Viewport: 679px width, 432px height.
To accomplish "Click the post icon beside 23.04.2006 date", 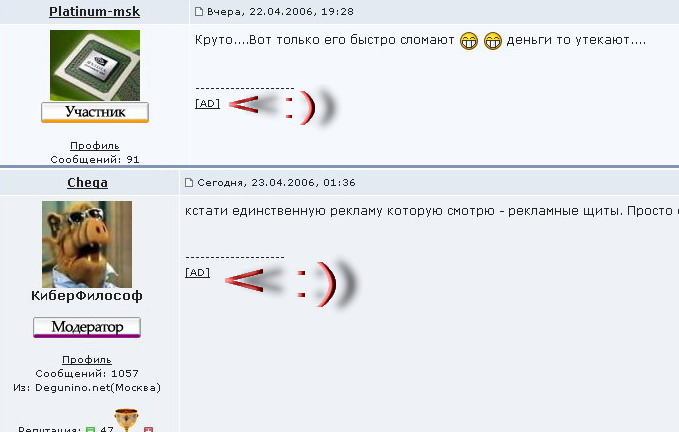I will [x=189, y=183].
